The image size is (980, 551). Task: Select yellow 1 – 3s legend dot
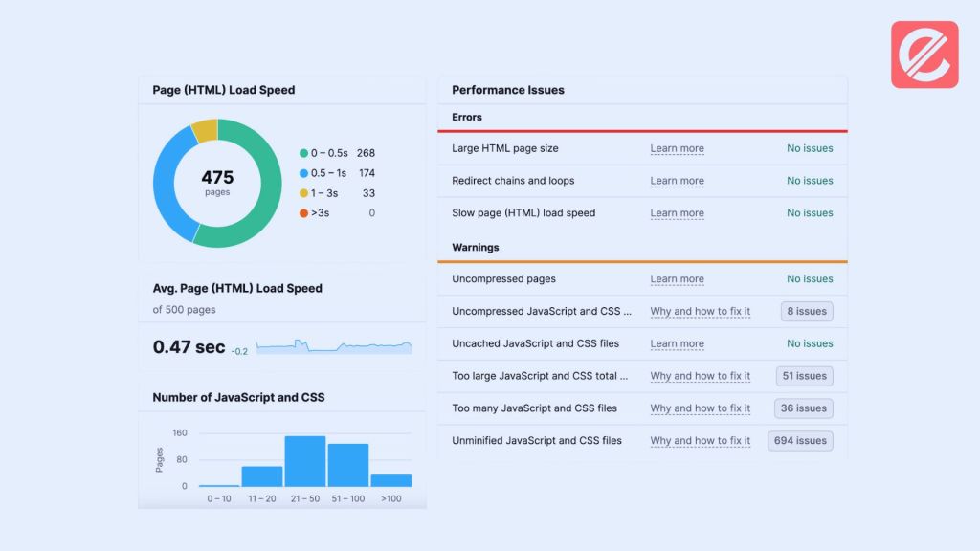[303, 193]
